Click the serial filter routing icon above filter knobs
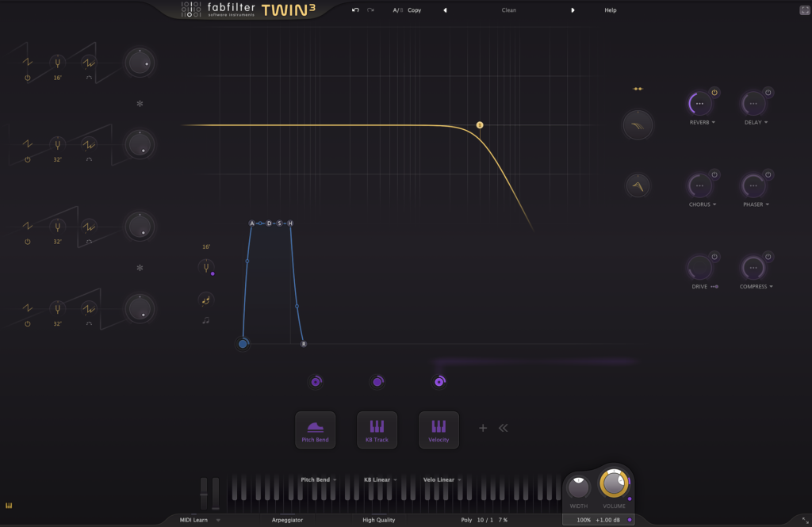The width and height of the screenshot is (812, 527). click(637, 89)
